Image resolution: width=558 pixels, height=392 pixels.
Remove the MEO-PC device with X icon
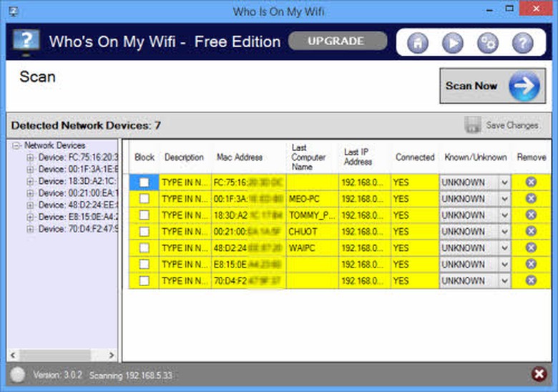(x=531, y=198)
